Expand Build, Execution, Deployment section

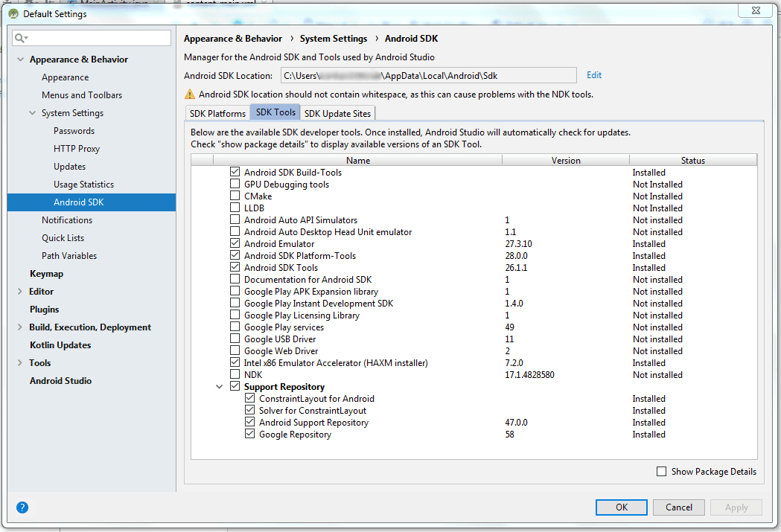pyautogui.click(x=20, y=327)
